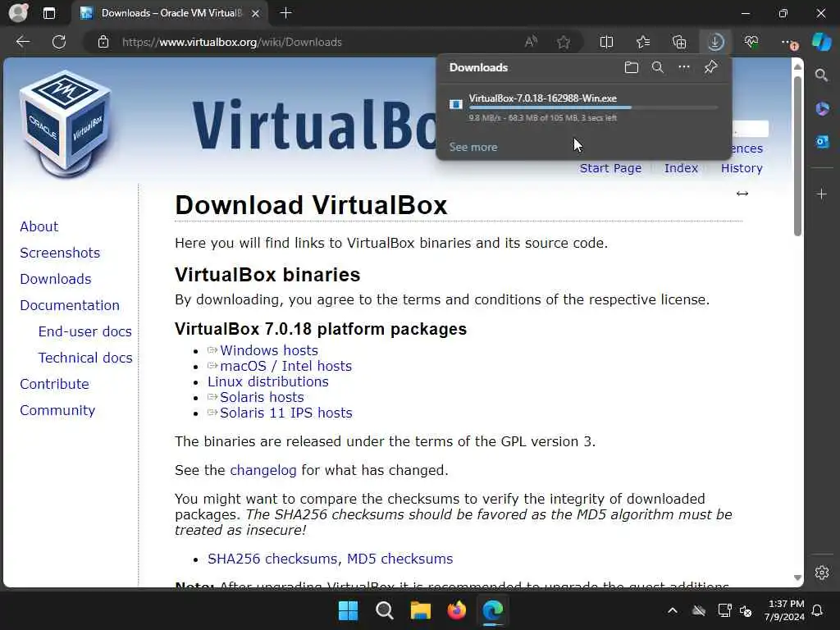Screen dimensions: 840x630
Task: Open About in the left navigation
Action: pyautogui.click(x=39, y=226)
